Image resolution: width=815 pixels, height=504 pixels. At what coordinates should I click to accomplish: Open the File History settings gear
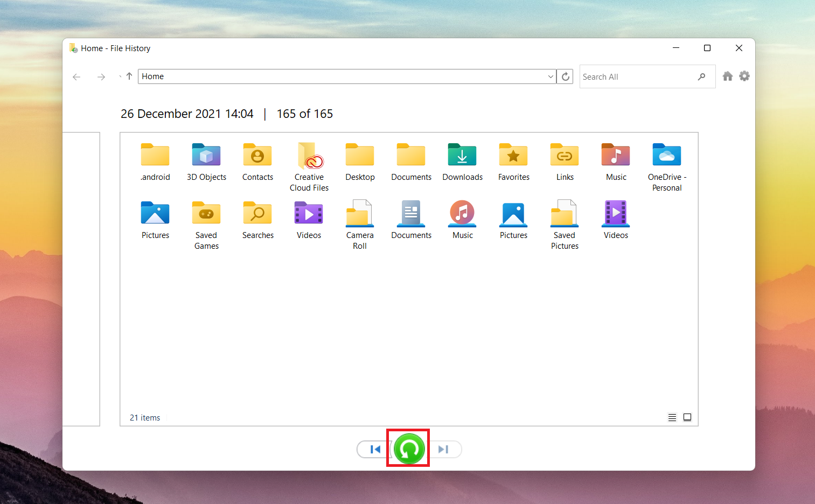point(744,76)
